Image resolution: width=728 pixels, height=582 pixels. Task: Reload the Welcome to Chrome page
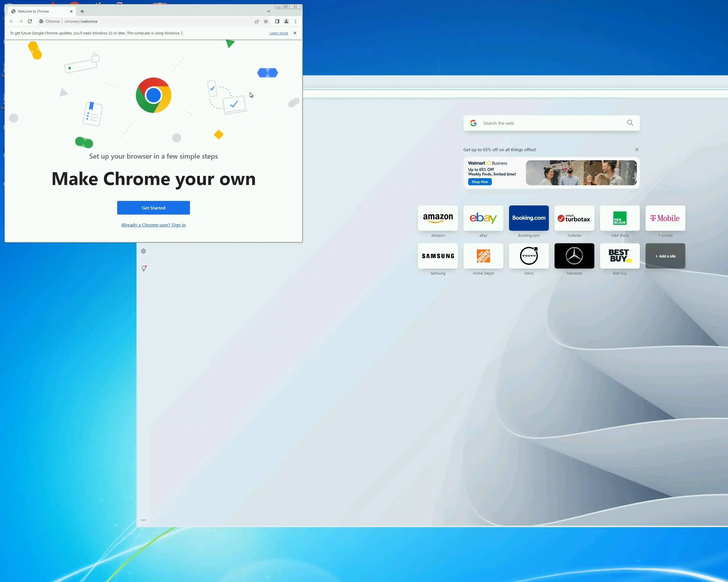(30, 21)
